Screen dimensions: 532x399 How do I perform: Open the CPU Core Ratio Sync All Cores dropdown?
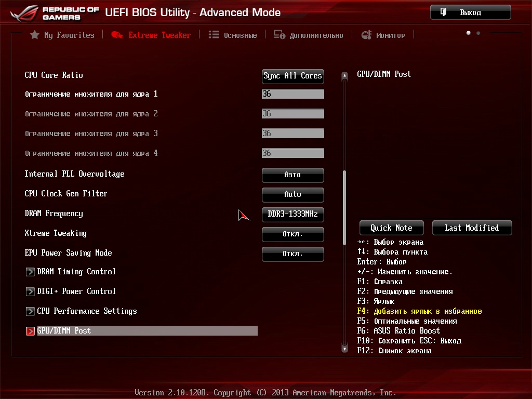292,76
